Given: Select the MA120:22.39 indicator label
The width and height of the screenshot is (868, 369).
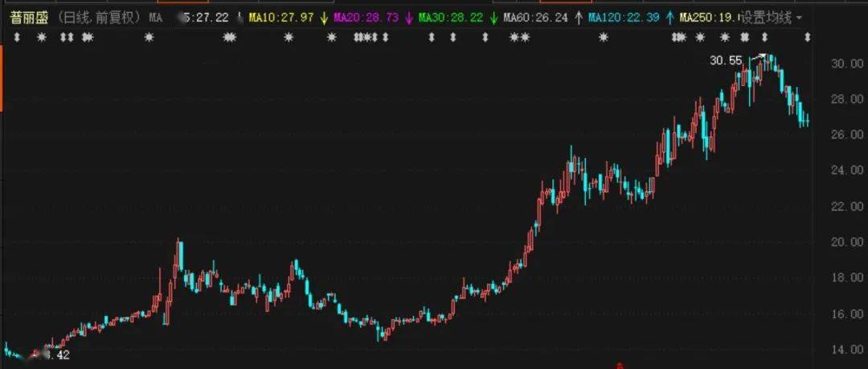Looking at the screenshot, I should (624, 18).
